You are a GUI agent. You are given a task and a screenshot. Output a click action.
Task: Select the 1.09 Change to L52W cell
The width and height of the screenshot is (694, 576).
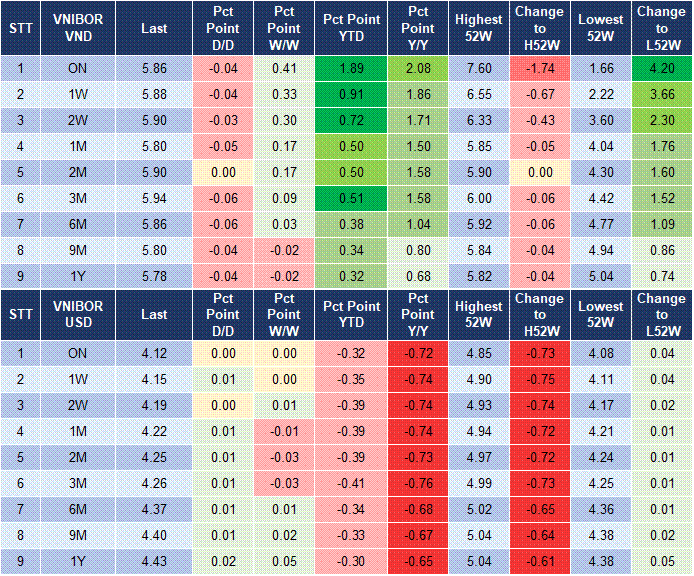tap(661, 224)
